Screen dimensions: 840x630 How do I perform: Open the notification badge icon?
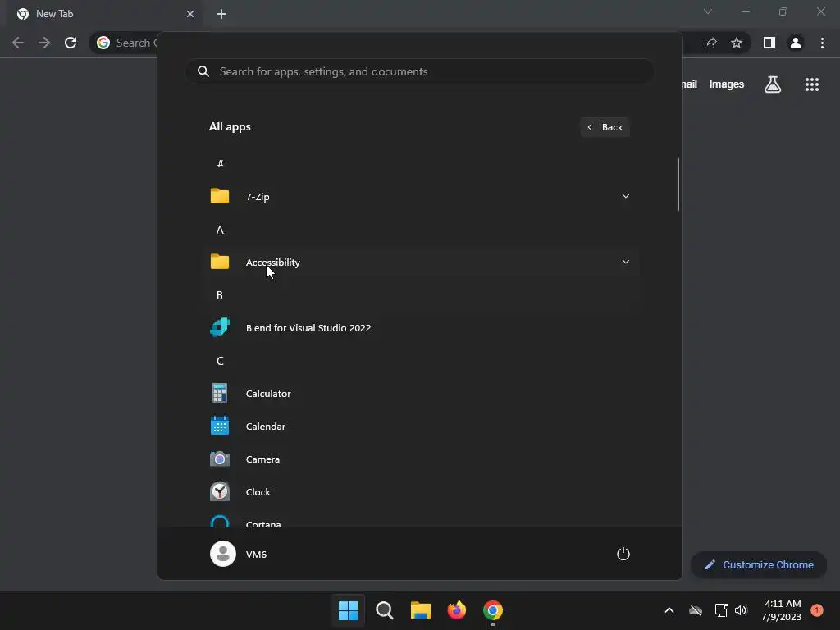pos(816,610)
